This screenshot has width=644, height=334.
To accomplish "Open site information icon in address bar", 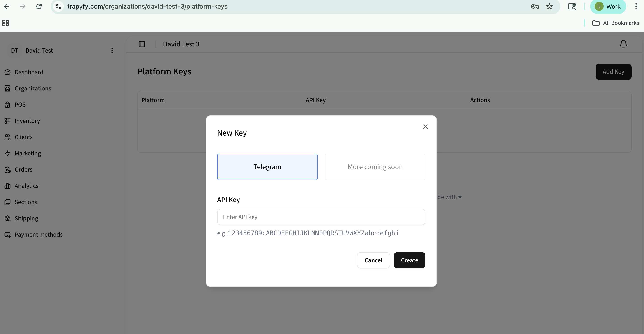I will coord(58,6).
